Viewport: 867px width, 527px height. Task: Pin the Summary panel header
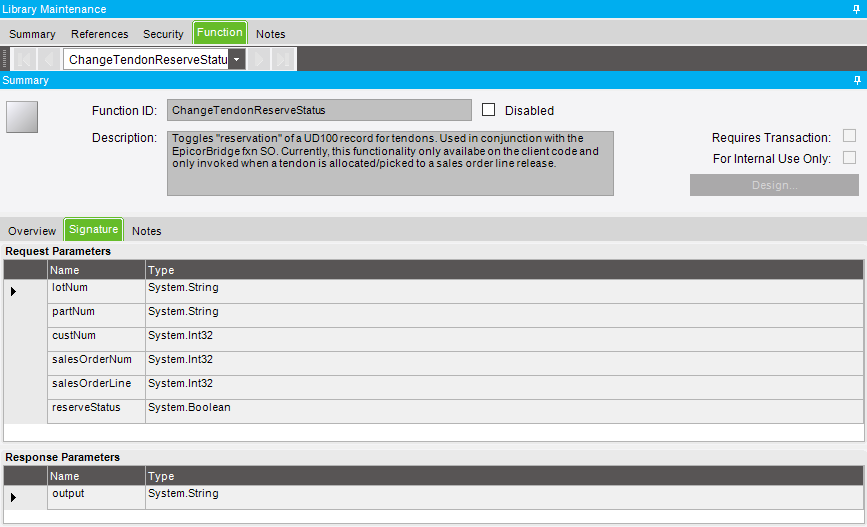(857, 80)
